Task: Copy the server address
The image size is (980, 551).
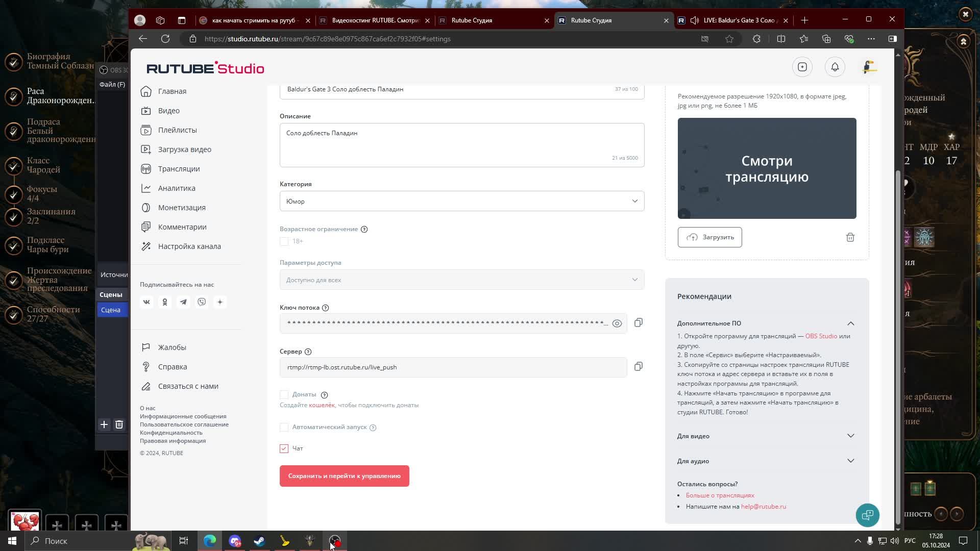Action: coord(638,367)
